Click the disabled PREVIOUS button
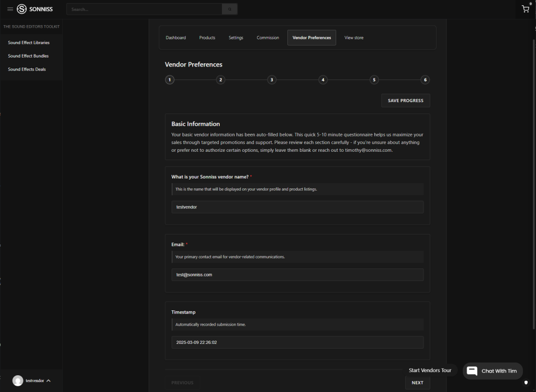 (182, 383)
